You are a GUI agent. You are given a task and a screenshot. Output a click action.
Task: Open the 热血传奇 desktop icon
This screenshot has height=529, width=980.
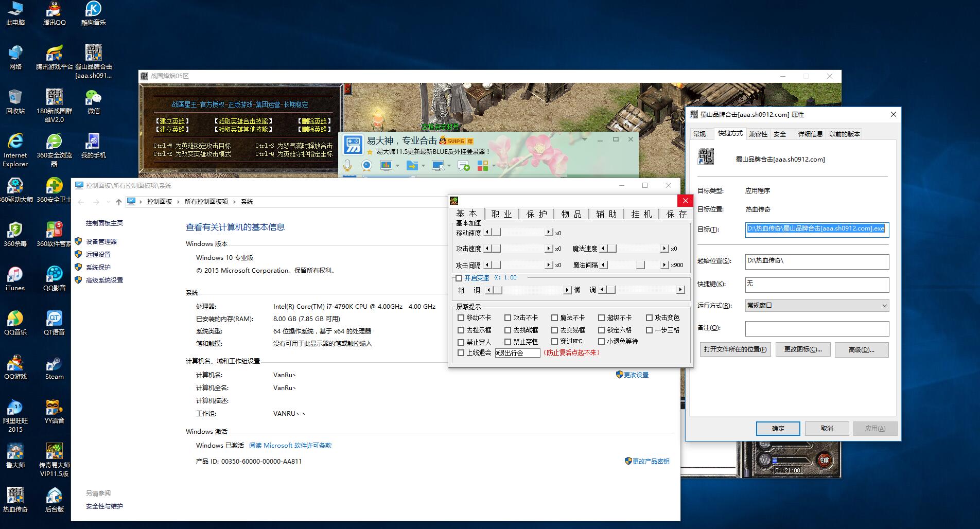tap(15, 500)
